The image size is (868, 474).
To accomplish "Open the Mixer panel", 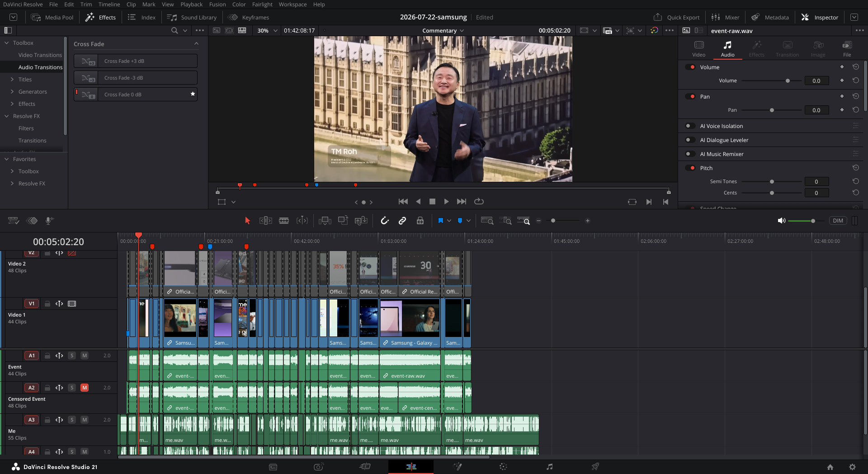I will pyautogui.click(x=725, y=17).
